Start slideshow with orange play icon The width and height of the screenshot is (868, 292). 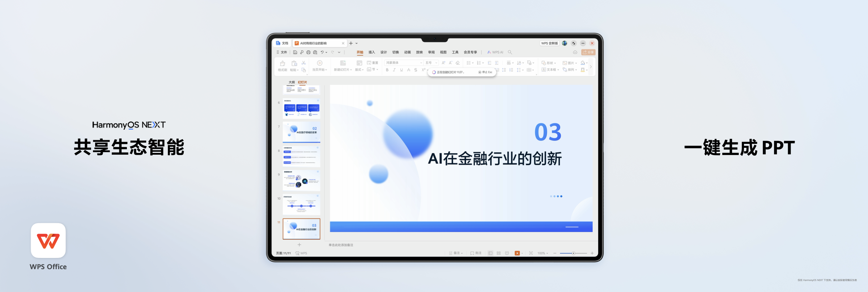[x=517, y=253]
